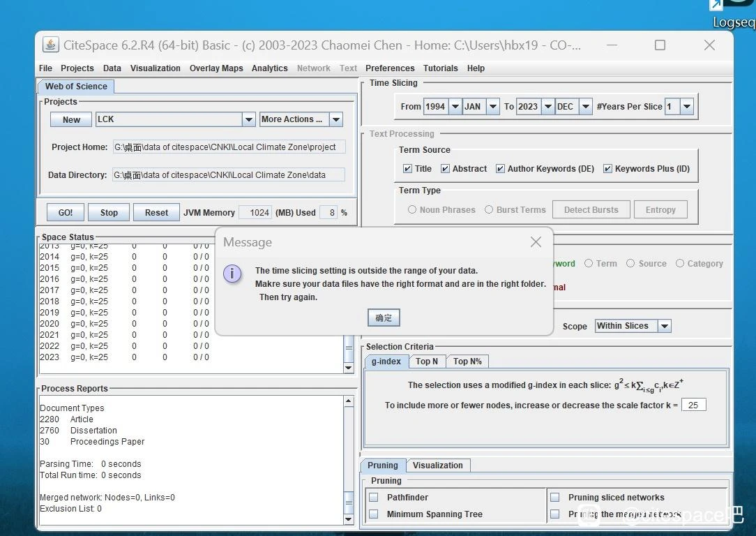
Task: Click the 2023 row in Space Status
Action: 124,357
